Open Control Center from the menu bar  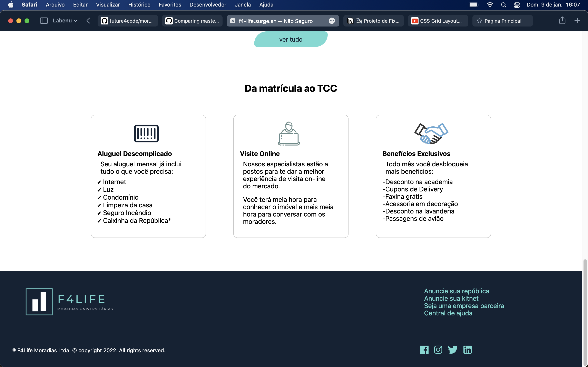(x=517, y=5)
